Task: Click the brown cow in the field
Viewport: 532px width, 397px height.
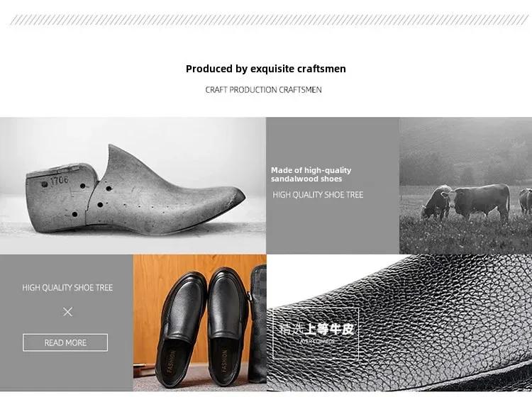Action: point(479,201)
